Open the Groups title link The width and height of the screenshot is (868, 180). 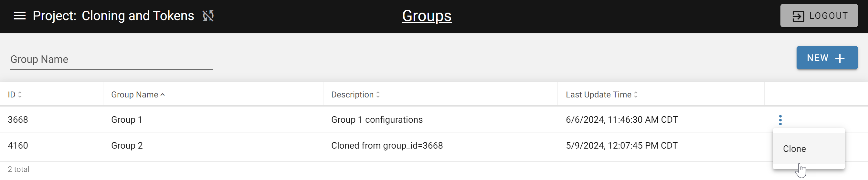click(x=427, y=16)
